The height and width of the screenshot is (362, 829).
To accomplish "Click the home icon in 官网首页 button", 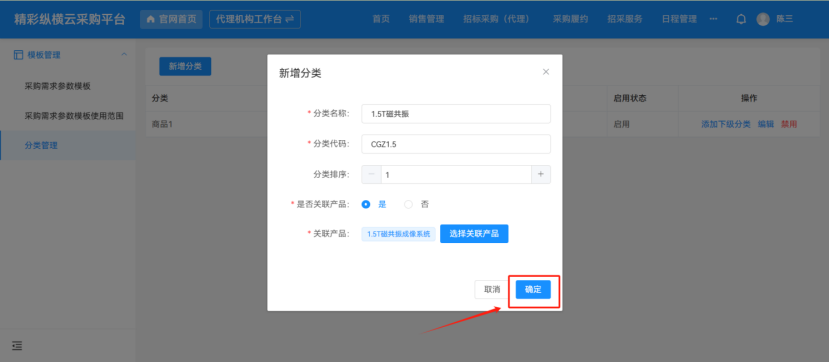I will 151,20.
